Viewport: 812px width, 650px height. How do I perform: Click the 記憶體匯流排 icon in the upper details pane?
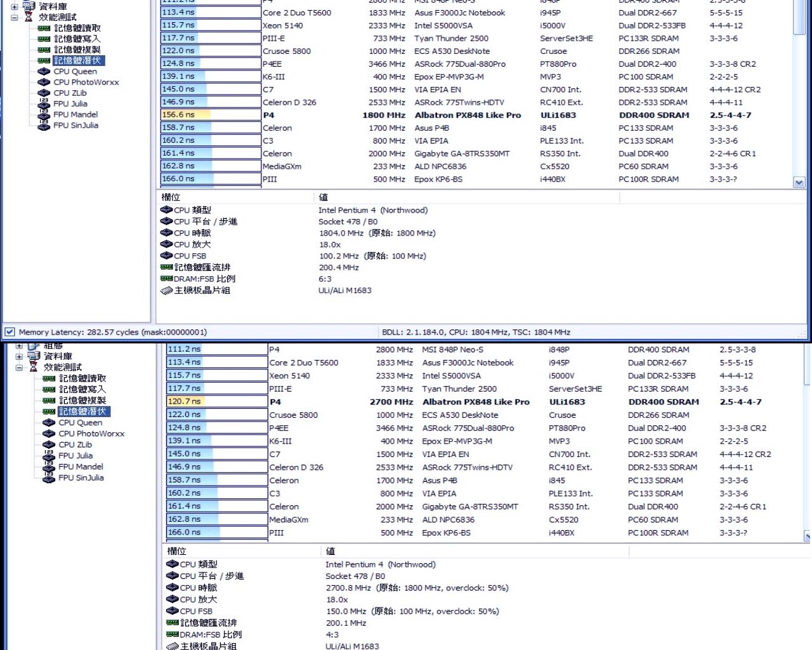pos(167,267)
